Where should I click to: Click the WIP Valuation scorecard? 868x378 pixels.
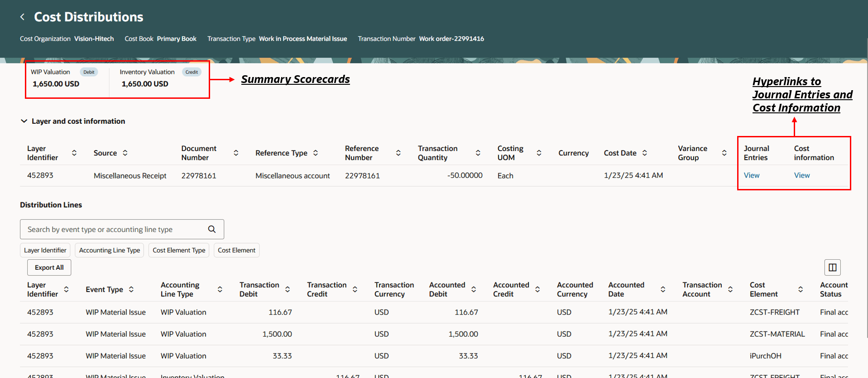pyautogui.click(x=64, y=78)
